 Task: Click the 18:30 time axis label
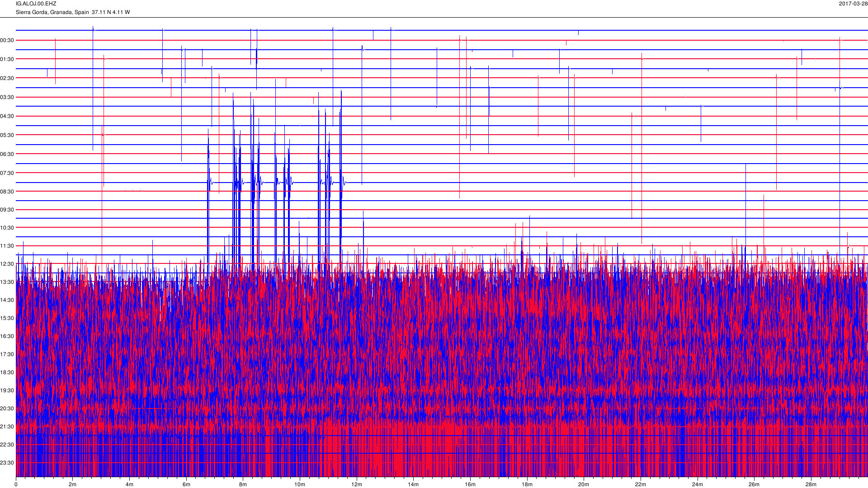7,372
